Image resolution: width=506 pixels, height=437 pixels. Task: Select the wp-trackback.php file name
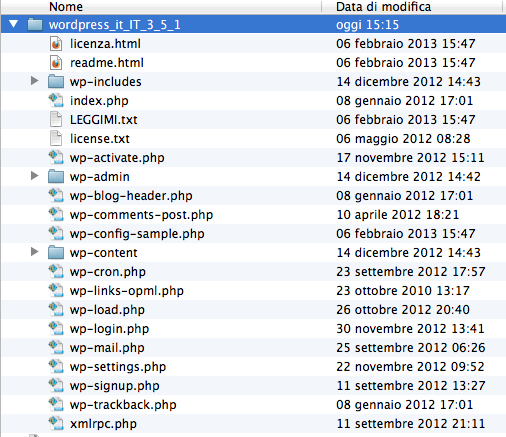coord(123,405)
